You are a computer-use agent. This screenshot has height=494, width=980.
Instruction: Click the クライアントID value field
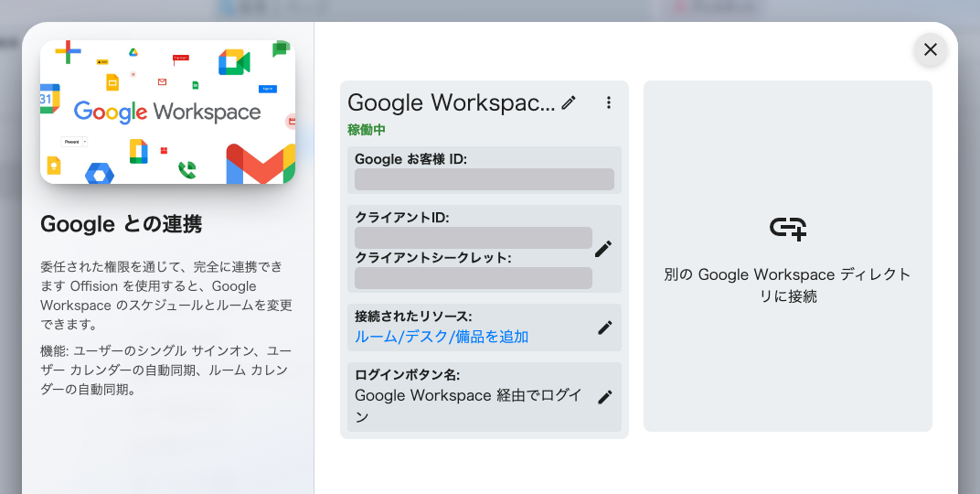(474, 238)
